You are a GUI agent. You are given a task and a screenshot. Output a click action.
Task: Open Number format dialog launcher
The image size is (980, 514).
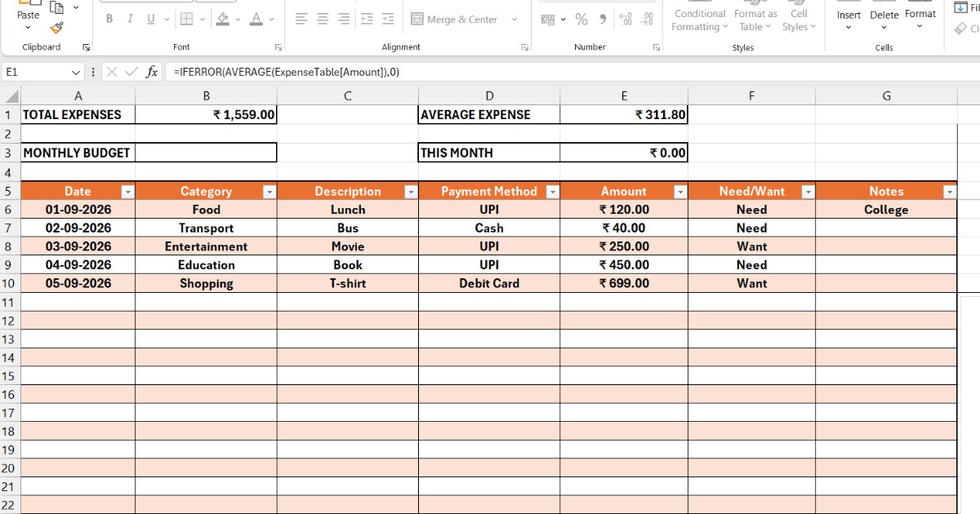[657, 47]
